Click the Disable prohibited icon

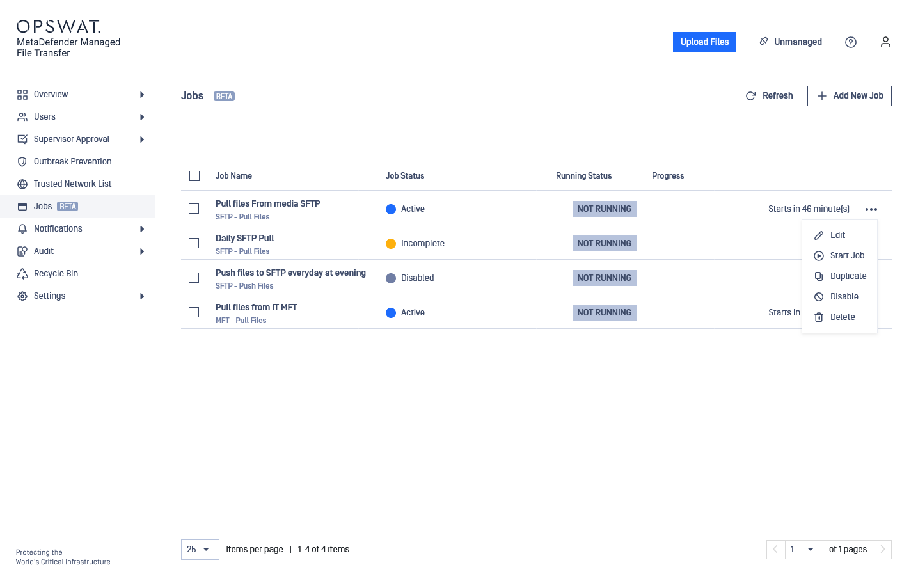tap(819, 297)
